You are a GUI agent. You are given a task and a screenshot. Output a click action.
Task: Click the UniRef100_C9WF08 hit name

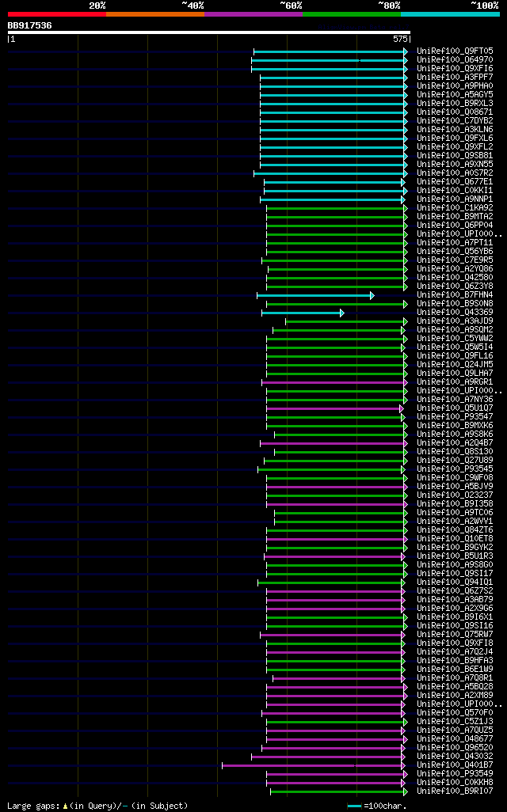456,477
